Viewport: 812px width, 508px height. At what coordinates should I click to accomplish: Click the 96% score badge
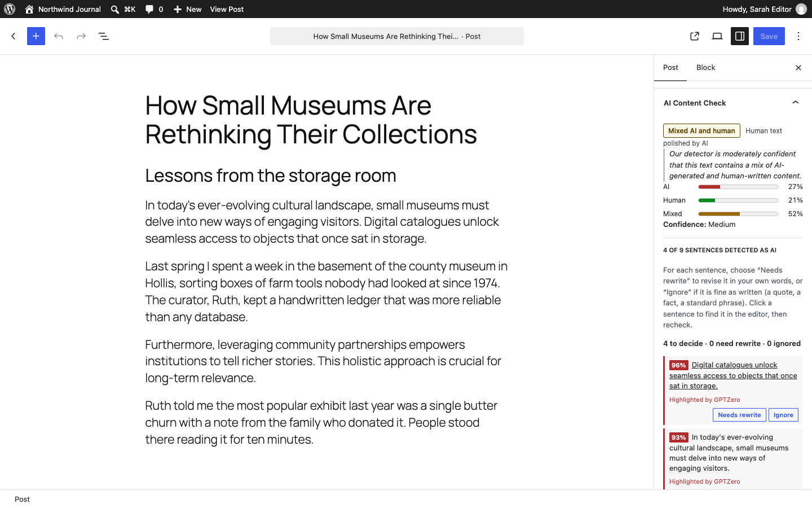tap(678, 365)
